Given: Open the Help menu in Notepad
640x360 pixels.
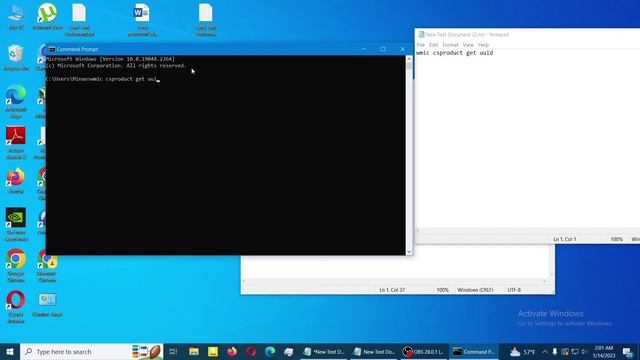Looking at the screenshot, I should coord(483,44).
